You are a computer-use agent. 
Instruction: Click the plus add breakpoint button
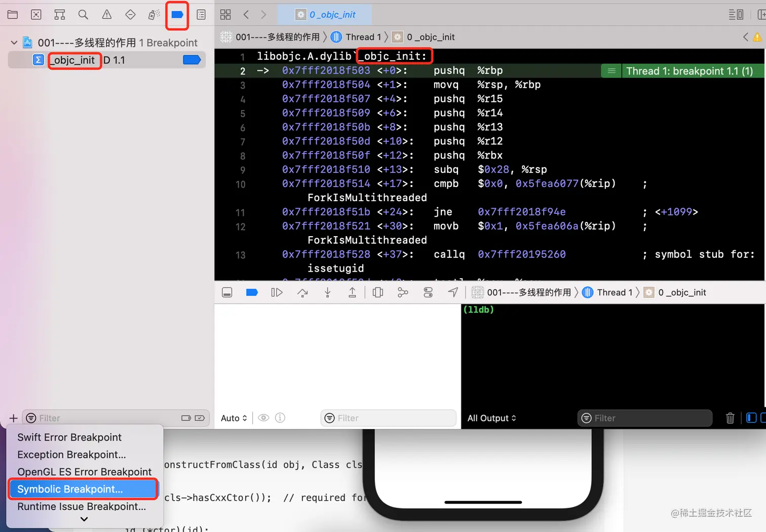click(13, 418)
